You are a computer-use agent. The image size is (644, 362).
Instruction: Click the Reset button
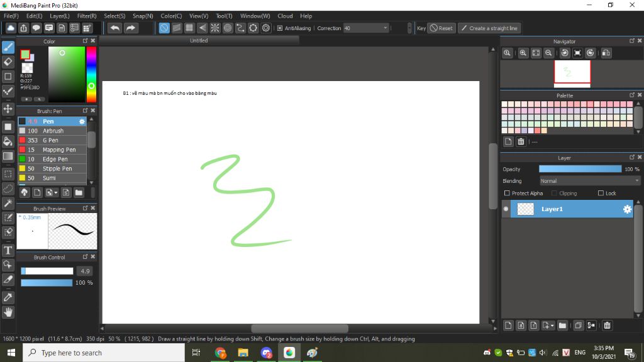[x=441, y=28]
